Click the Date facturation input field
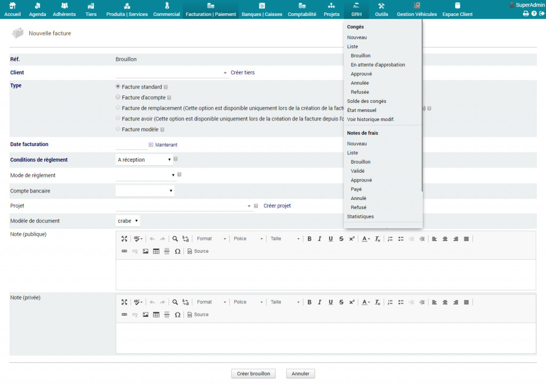 [x=131, y=145]
